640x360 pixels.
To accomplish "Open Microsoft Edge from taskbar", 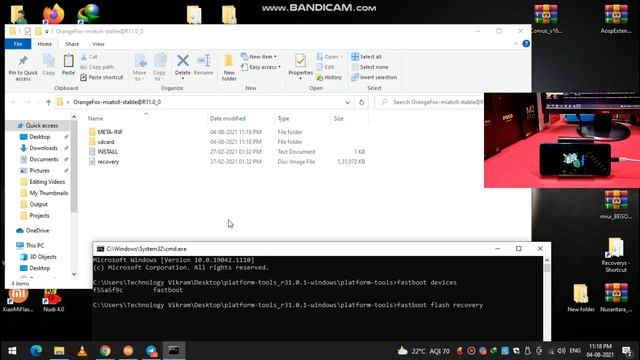I will click(36, 351).
